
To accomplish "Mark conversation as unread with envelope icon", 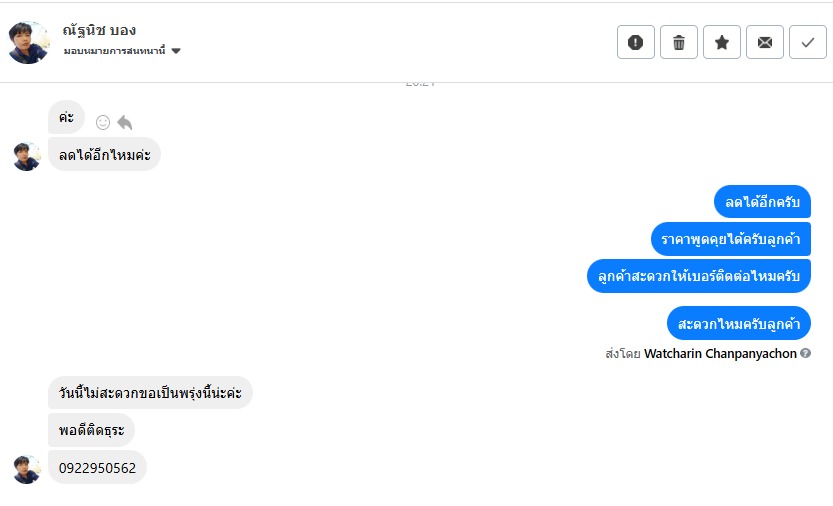I will [x=765, y=42].
